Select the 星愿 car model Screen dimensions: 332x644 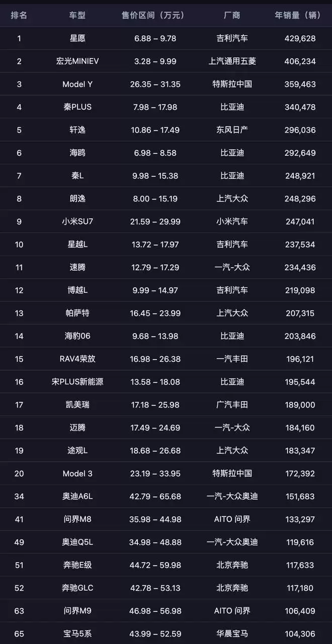[x=77, y=38]
